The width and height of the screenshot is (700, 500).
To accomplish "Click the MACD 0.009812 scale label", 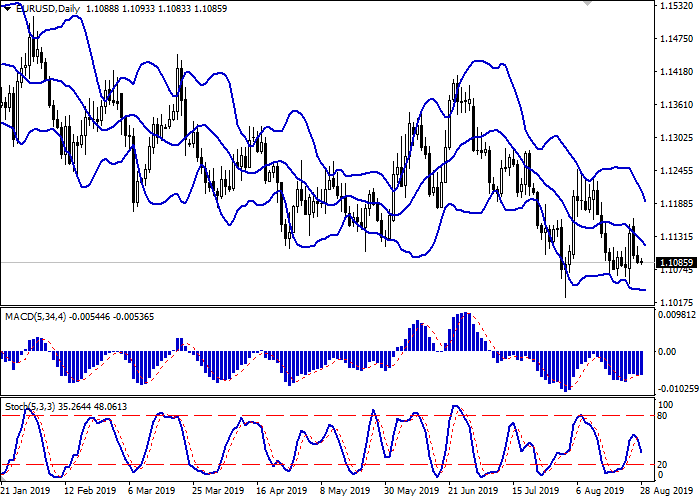I will point(677,315).
